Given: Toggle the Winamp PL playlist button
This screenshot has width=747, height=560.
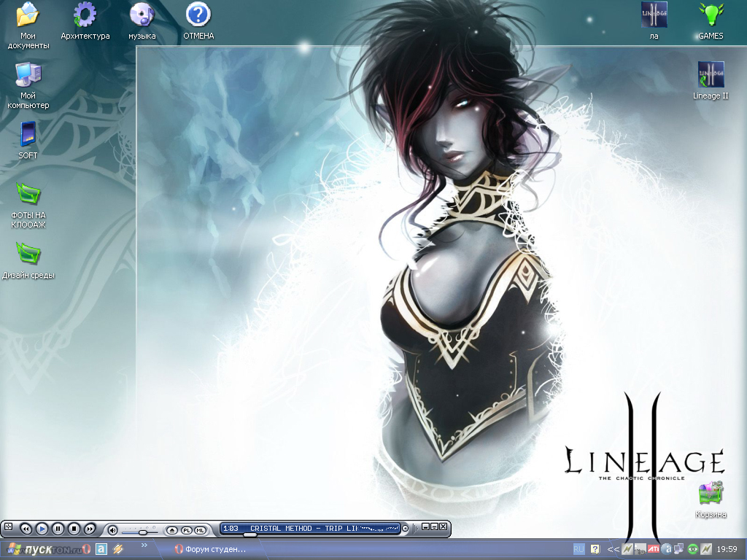Looking at the screenshot, I should click(187, 531).
